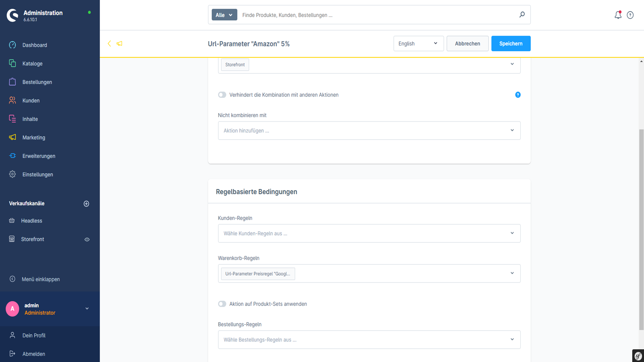The height and width of the screenshot is (362, 644).
Task: Click the Storefront shop icon
Action: (x=12, y=239)
